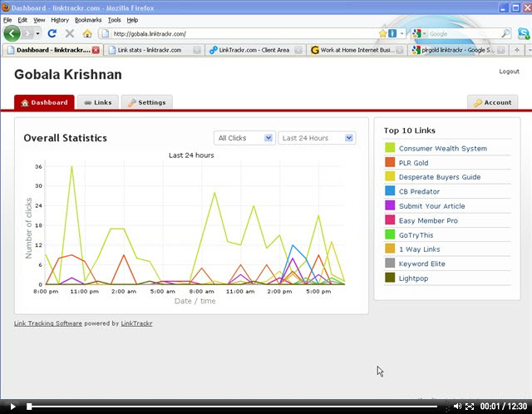The width and height of the screenshot is (532, 414).
Task: Open the Bookmarks menu
Action: click(88, 20)
